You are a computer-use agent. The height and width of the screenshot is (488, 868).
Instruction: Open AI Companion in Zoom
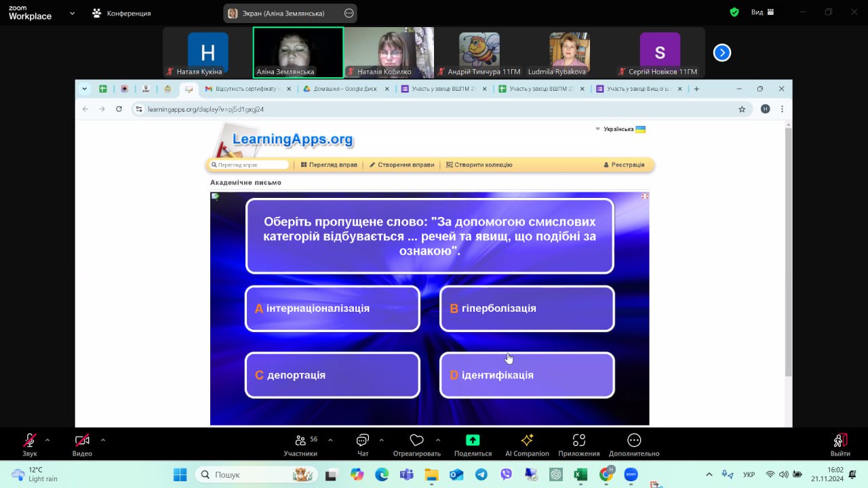coord(527,445)
